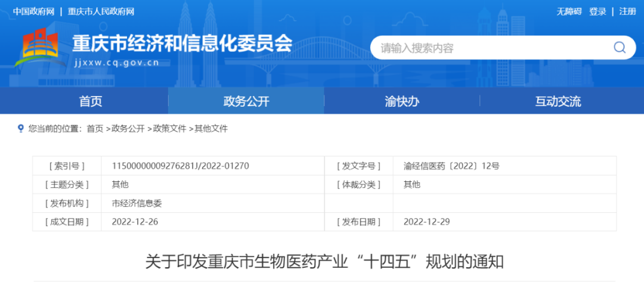
Task: Click breadcrumb link 其他文件
Action: point(210,129)
